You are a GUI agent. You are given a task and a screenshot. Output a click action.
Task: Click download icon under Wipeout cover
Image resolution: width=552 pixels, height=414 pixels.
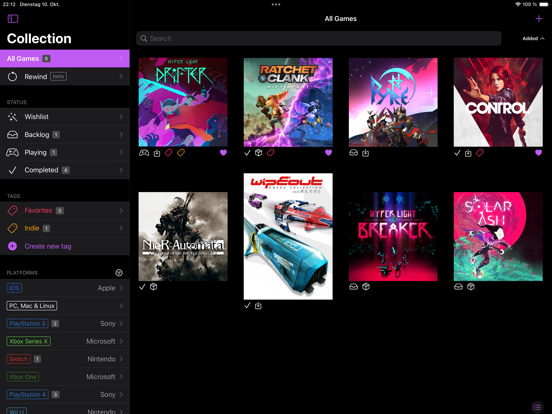tap(258, 306)
